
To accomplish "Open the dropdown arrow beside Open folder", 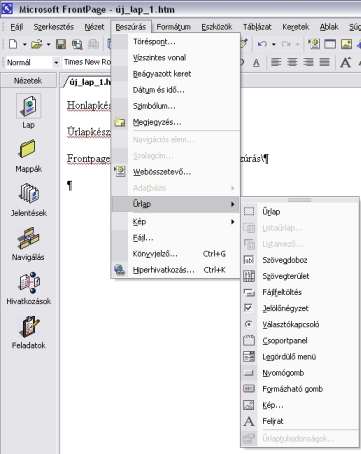I will [48, 44].
